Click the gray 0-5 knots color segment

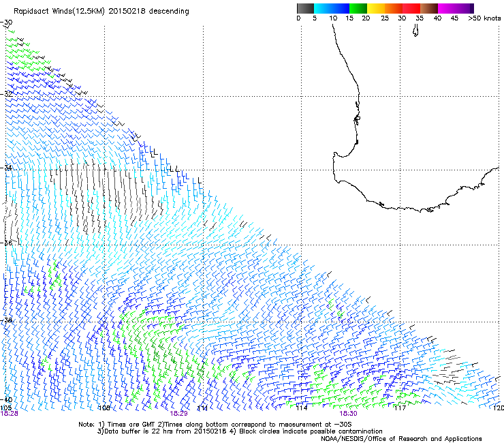(305, 8)
